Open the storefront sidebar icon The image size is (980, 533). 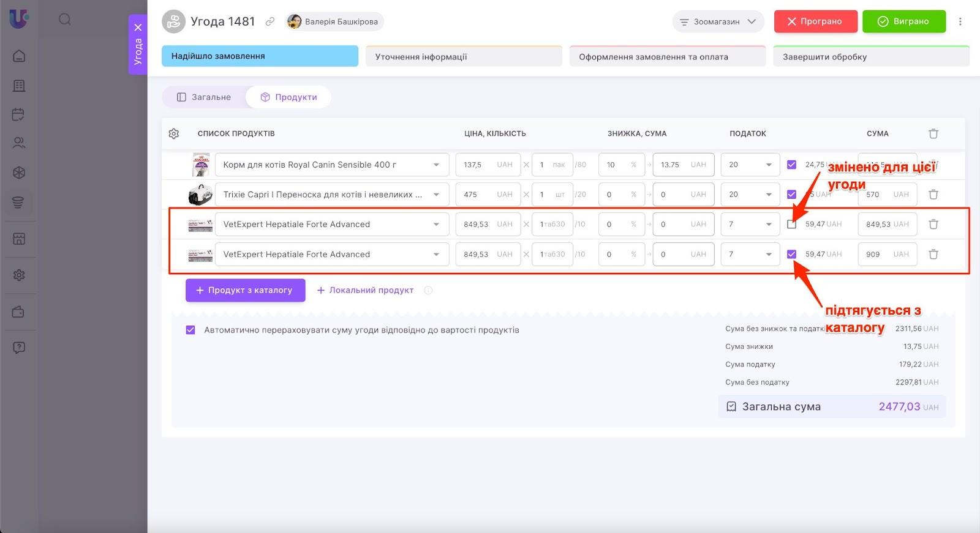[x=19, y=239]
